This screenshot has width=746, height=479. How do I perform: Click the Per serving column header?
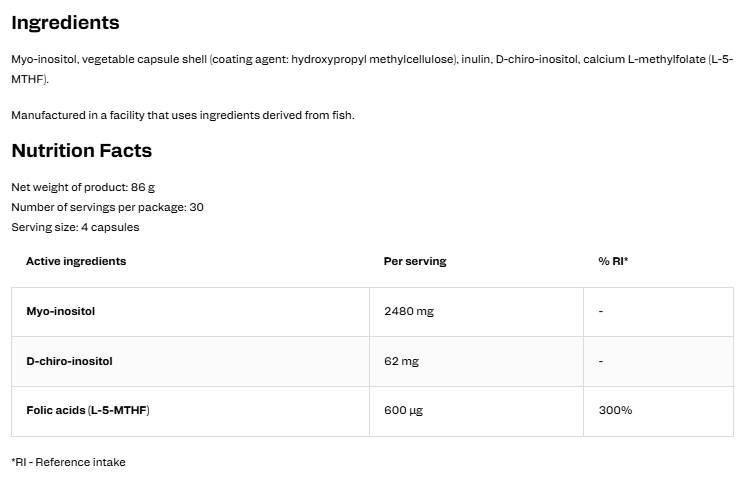click(x=415, y=261)
